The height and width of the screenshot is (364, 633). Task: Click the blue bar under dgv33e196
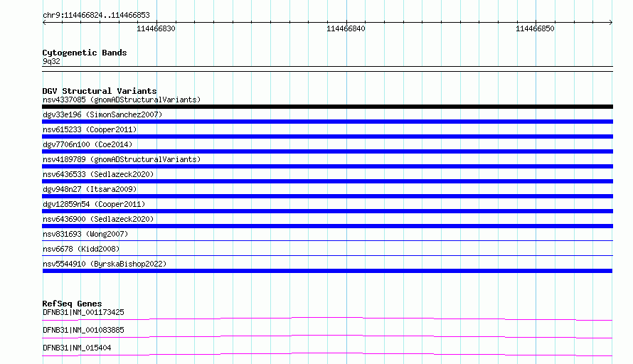[x=327, y=122]
